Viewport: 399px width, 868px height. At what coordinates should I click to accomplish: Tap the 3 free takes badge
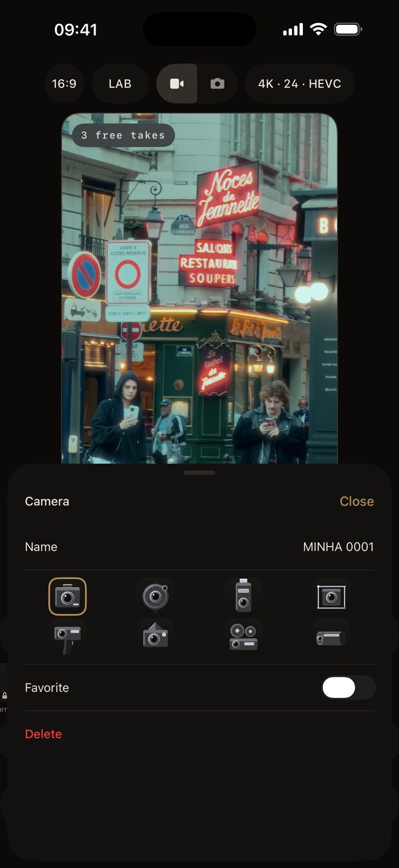click(x=123, y=136)
